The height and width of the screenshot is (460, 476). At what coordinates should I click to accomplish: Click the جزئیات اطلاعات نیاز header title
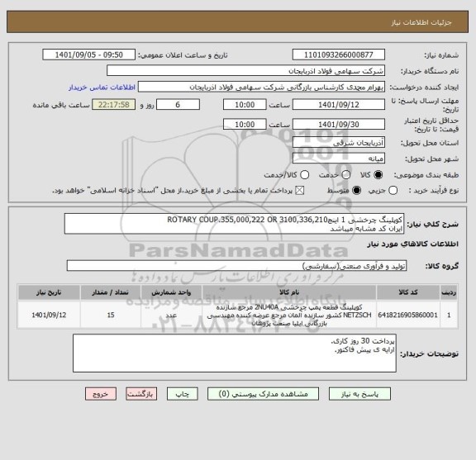point(421,23)
